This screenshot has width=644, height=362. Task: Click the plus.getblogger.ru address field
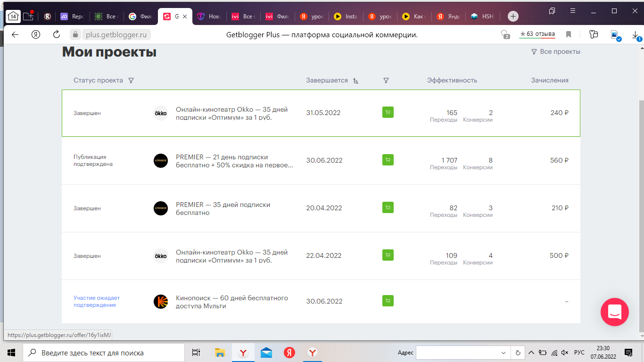point(116,34)
